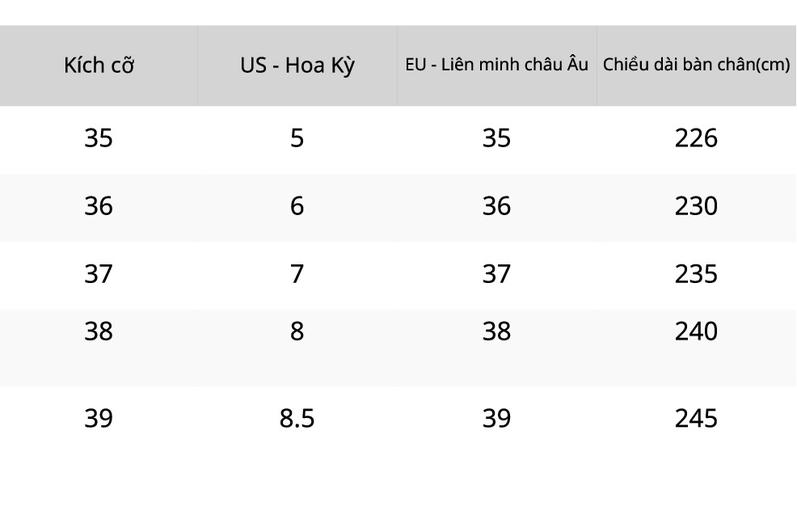
Task: Click the 'Kích cỡ' column header
Action: 99,66
